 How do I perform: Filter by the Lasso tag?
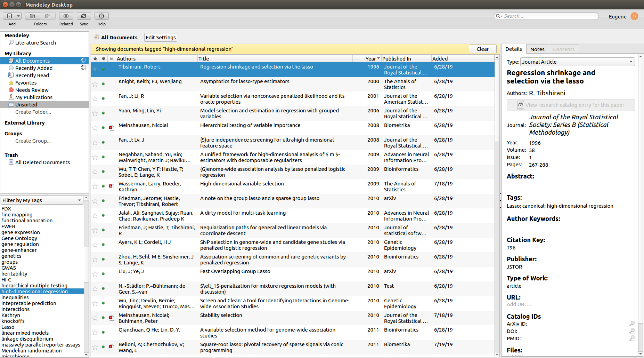8,327
